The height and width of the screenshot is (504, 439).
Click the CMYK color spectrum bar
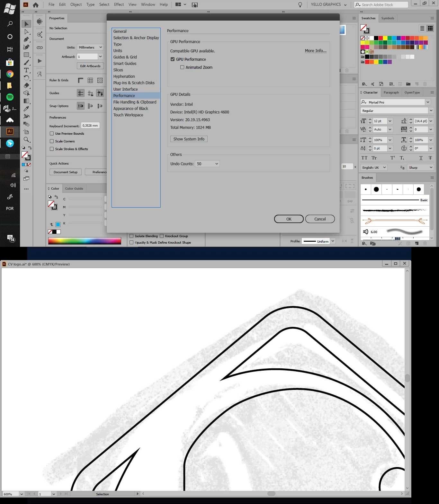85,241
